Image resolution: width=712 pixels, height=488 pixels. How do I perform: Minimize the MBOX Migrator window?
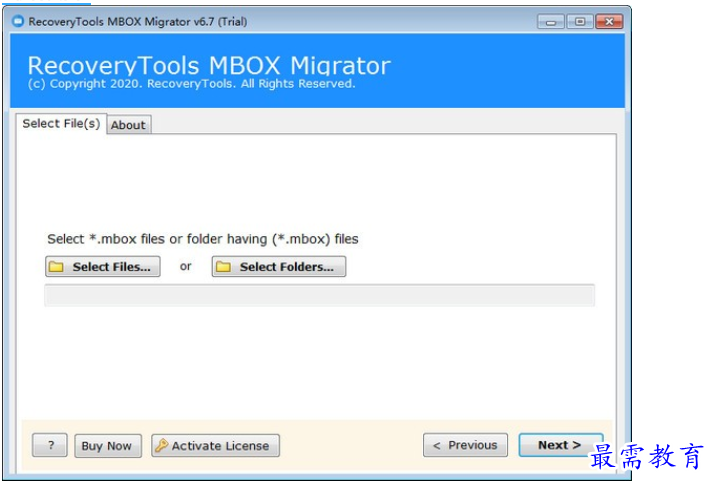[x=551, y=21]
